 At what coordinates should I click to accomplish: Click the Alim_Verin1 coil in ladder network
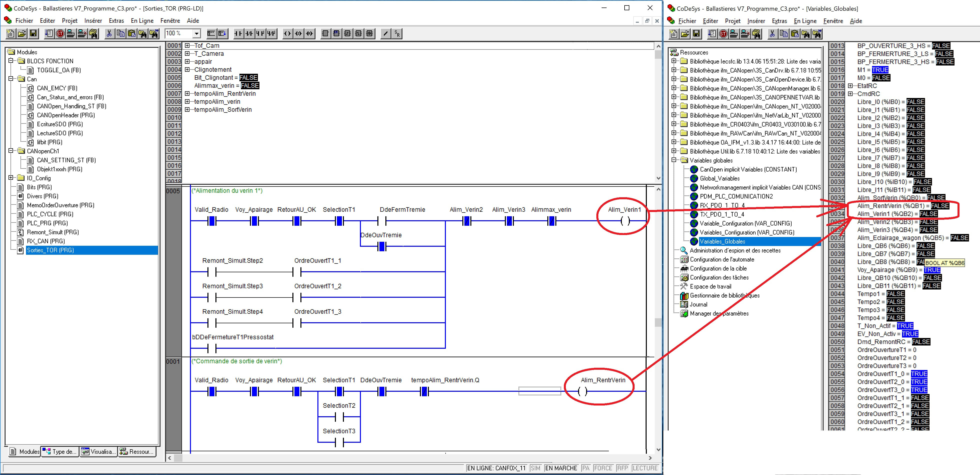pyautogui.click(x=625, y=221)
